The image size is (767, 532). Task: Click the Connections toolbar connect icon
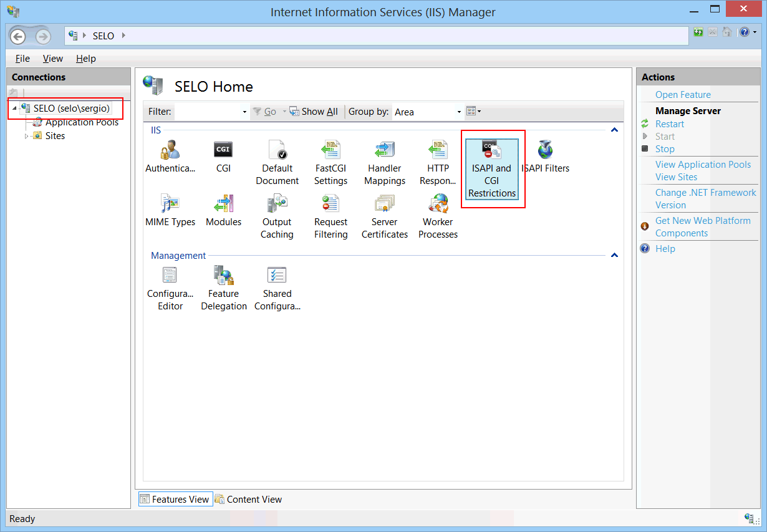pyautogui.click(x=14, y=93)
